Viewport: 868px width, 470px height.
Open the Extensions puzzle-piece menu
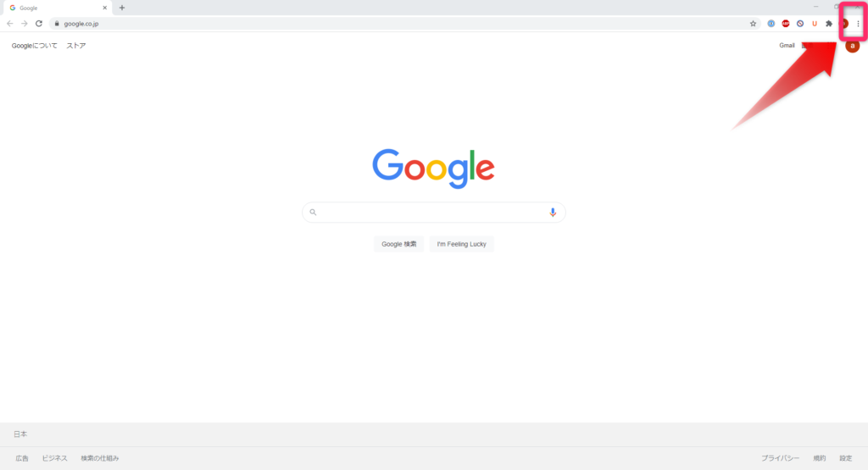point(829,24)
